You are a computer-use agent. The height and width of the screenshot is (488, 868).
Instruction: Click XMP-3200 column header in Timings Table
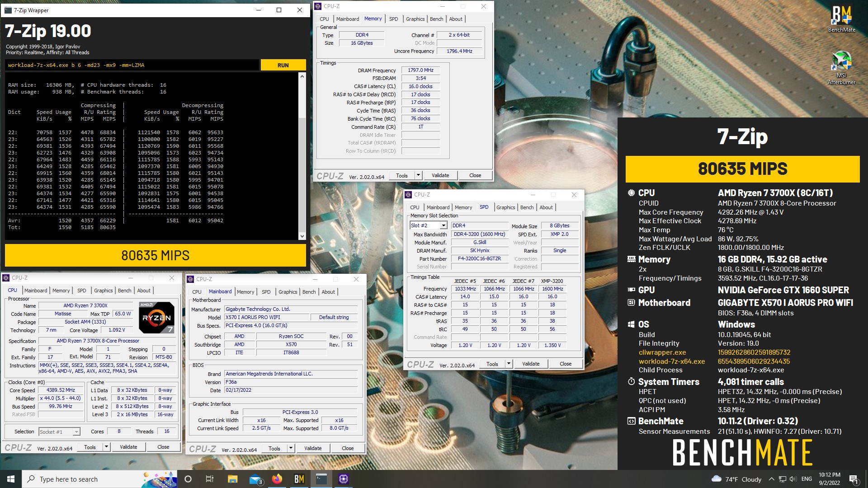(x=552, y=281)
